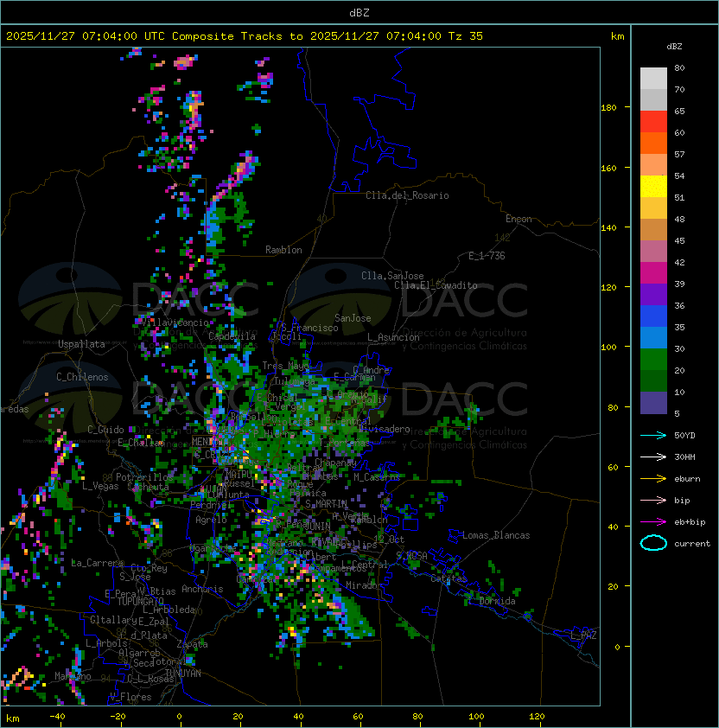Image resolution: width=719 pixels, height=728 pixels.
Task: Click the 'Uspallata' place label on map
Action: tap(81, 344)
